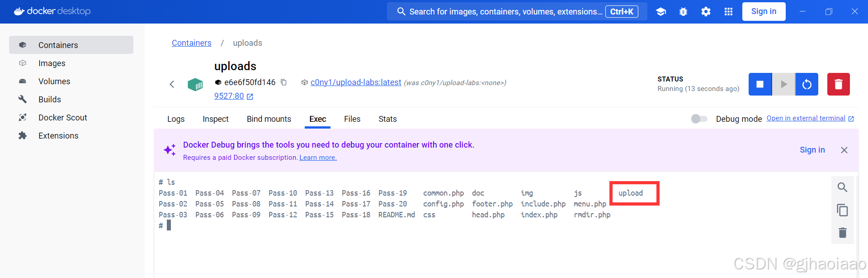The height and width of the screenshot is (278, 868).
Task: Click 'rmdir.php' in the terminal listing
Action: 592,215
